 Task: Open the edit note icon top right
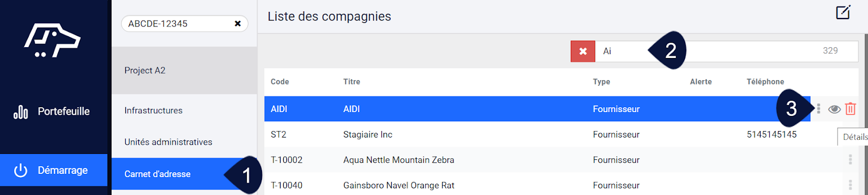click(x=843, y=12)
